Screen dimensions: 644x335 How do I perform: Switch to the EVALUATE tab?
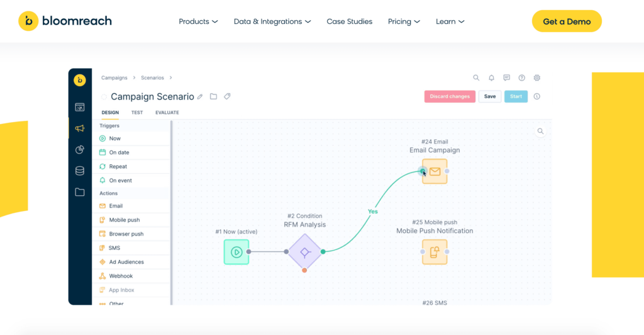(x=167, y=113)
